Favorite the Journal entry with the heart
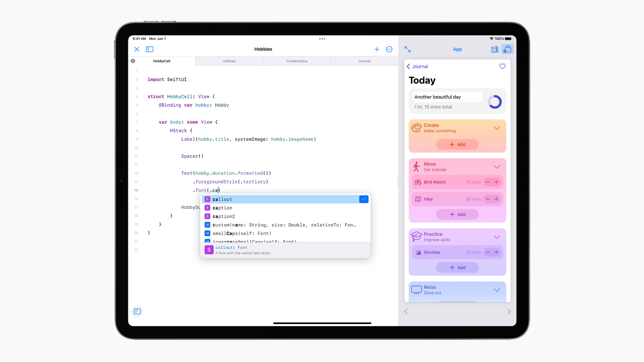This screenshot has width=644, height=362. [x=502, y=66]
